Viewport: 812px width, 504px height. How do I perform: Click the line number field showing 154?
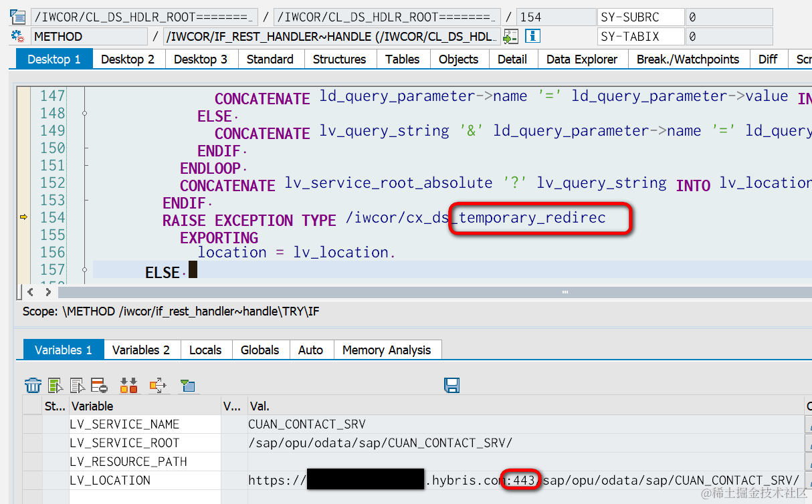pyautogui.click(x=556, y=17)
